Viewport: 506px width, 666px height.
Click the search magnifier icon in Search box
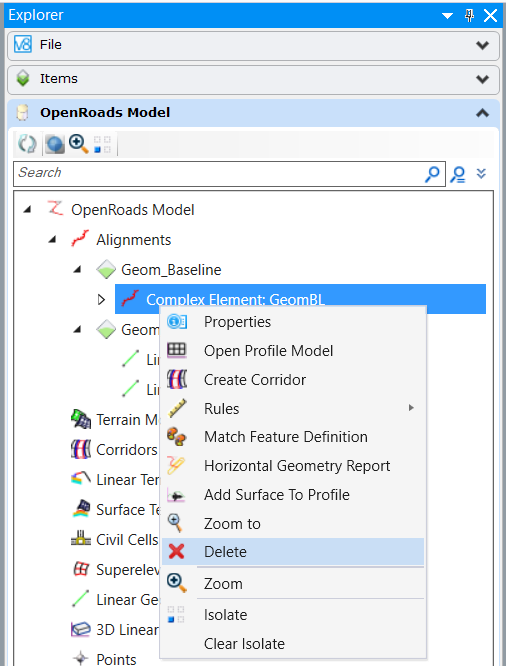[432, 174]
